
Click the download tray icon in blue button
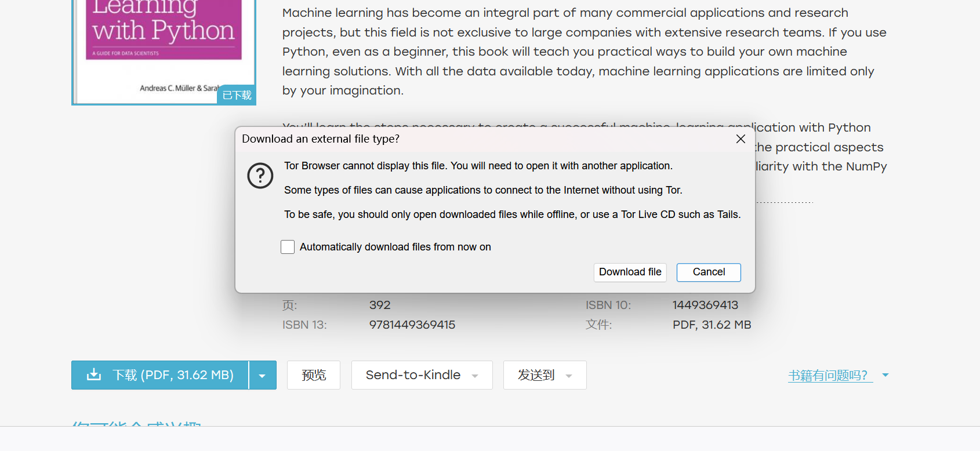point(94,375)
